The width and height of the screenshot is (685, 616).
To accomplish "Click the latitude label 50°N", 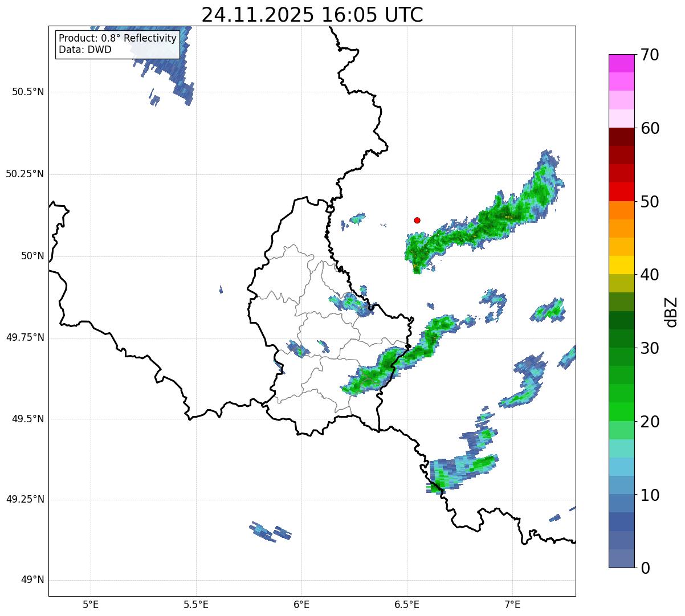I will coord(32,256).
